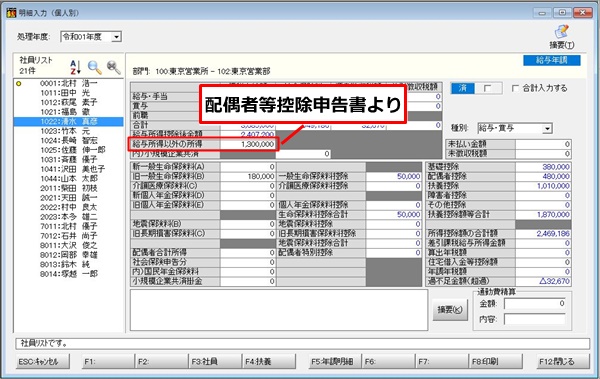Click the second magnifier (search next) icon
This screenshot has height=379, width=600.
[x=113, y=67]
